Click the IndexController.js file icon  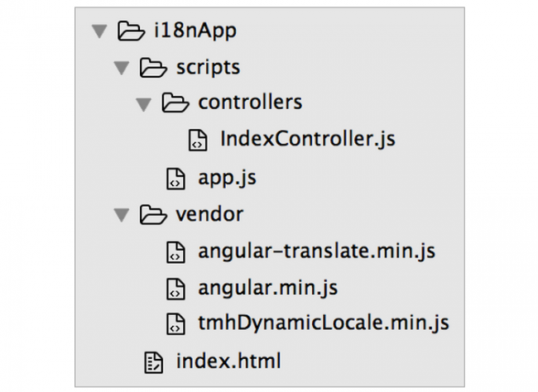click(x=198, y=140)
